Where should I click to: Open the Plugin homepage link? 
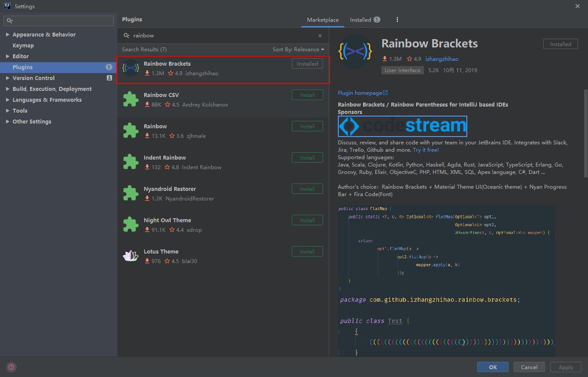coord(363,93)
